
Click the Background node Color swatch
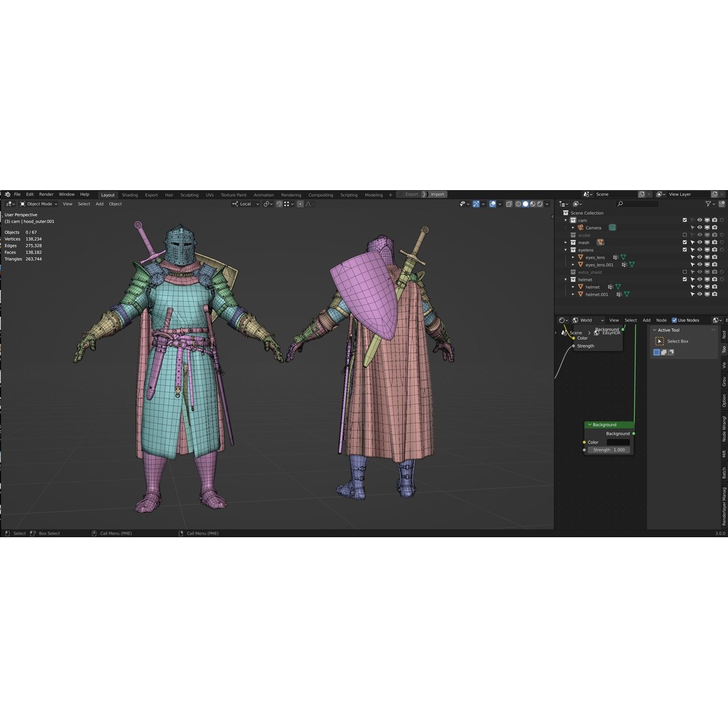coord(618,442)
